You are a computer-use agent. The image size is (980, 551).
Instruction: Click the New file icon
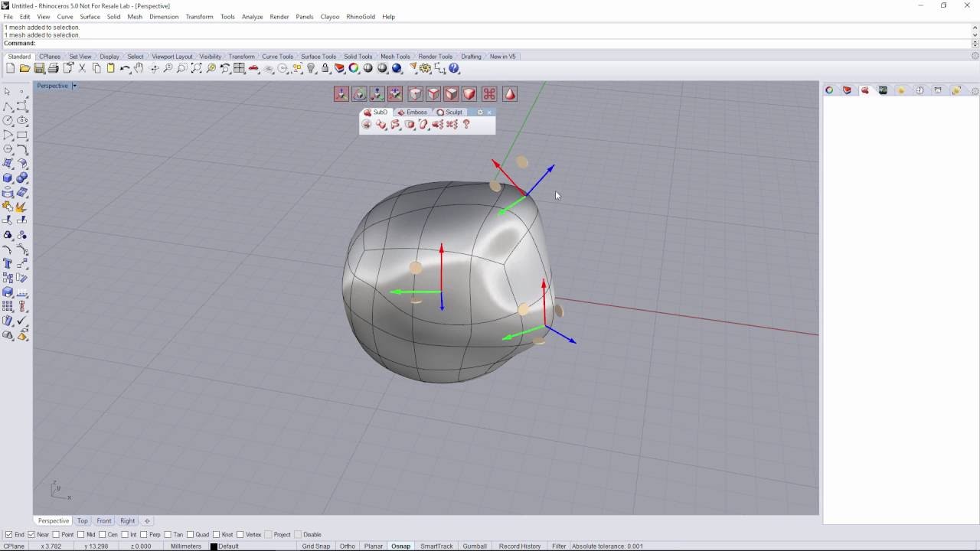coord(10,69)
